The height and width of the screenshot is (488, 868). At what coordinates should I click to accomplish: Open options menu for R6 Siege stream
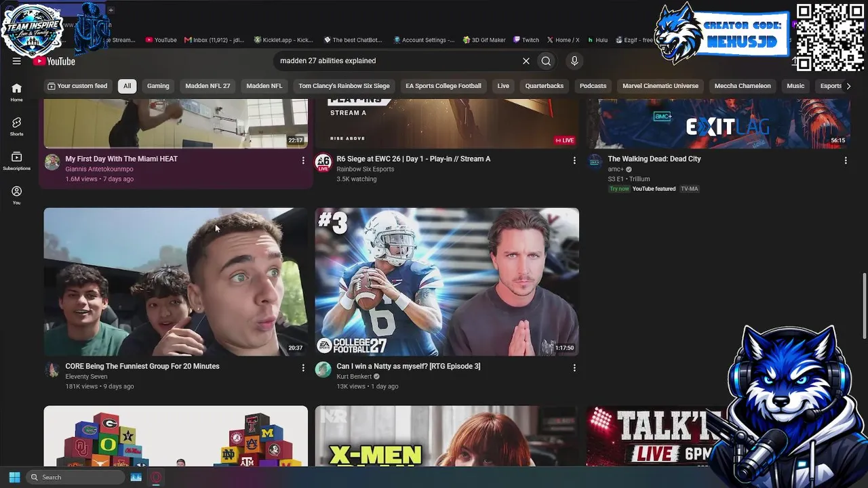click(x=574, y=161)
